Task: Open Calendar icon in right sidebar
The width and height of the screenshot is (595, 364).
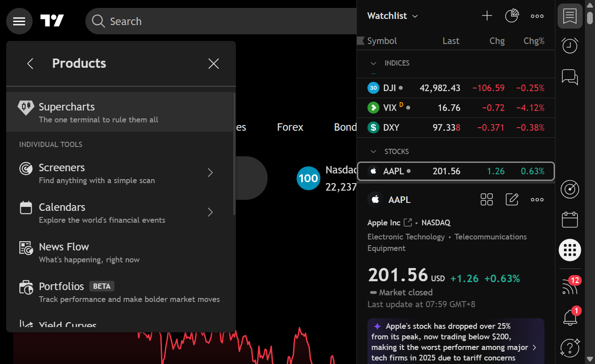Action: click(x=570, y=220)
